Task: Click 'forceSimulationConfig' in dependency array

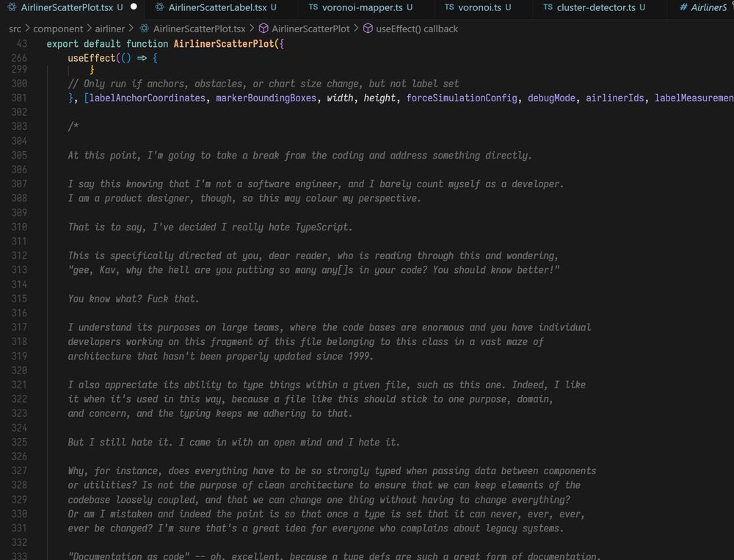Action: click(x=462, y=98)
